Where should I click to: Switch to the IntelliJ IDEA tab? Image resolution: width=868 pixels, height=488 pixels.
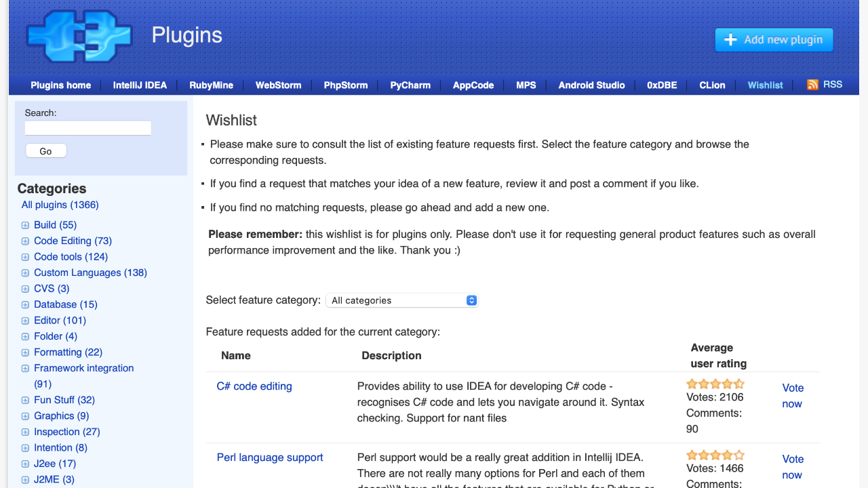(x=140, y=85)
